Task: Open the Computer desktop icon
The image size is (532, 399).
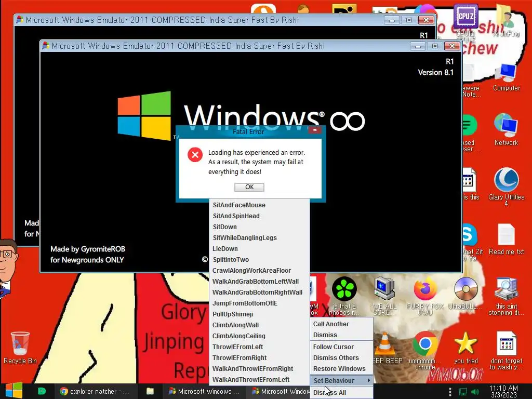Action: pos(506,78)
